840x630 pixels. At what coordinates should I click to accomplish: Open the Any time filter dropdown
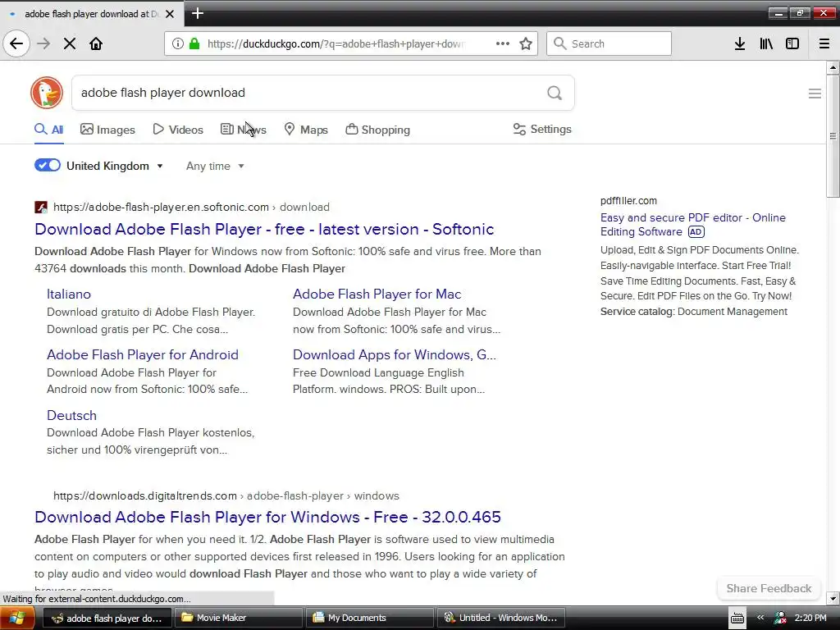click(x=216, y=166)
